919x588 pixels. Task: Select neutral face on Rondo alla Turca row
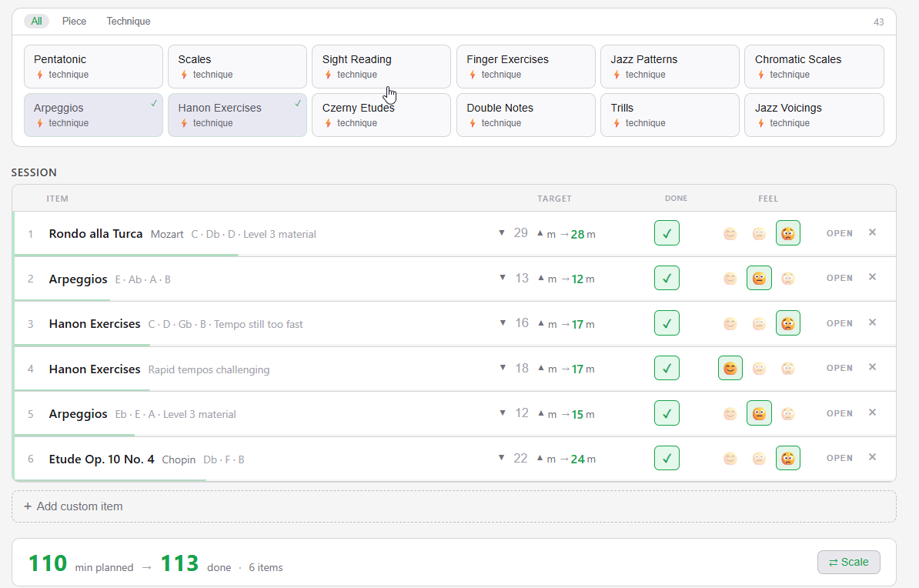point(759,234)
